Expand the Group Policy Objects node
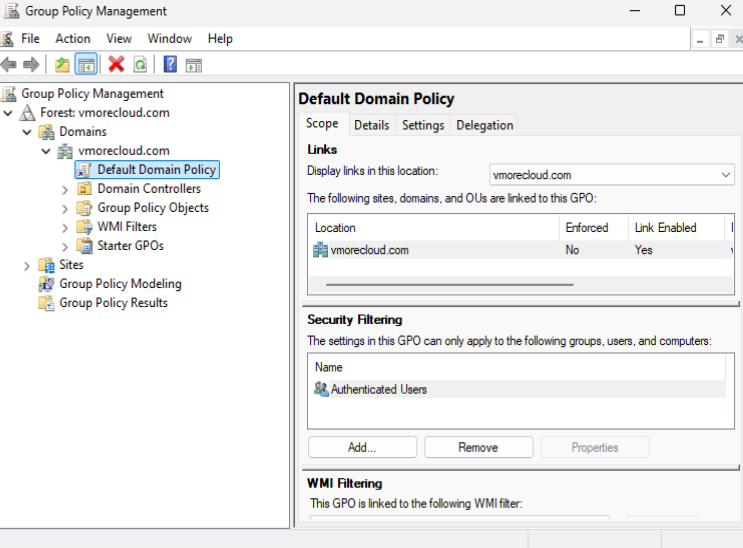This screenshot has height=548, width=743. [x=65, y=209]
